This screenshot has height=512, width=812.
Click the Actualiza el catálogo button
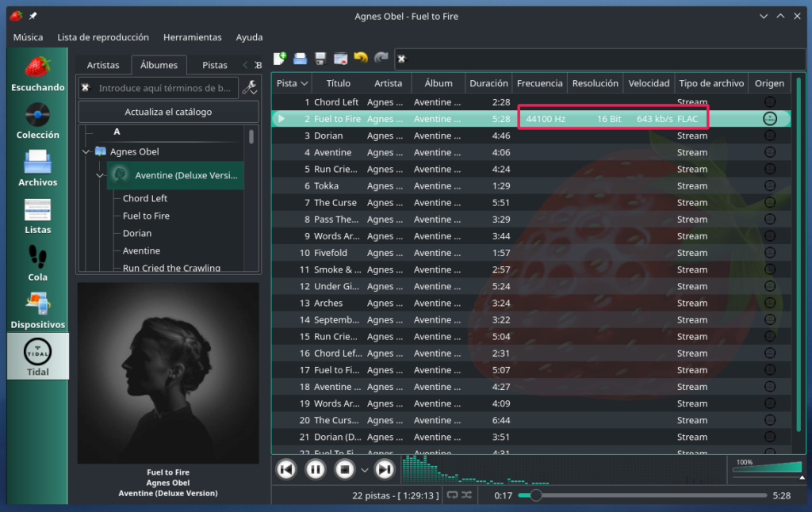(168, 112)
